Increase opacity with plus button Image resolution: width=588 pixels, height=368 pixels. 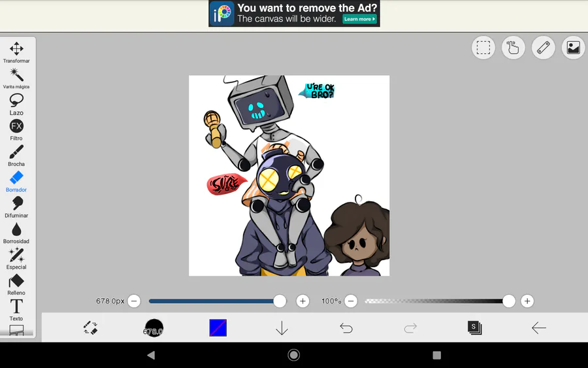pos(527,301)
